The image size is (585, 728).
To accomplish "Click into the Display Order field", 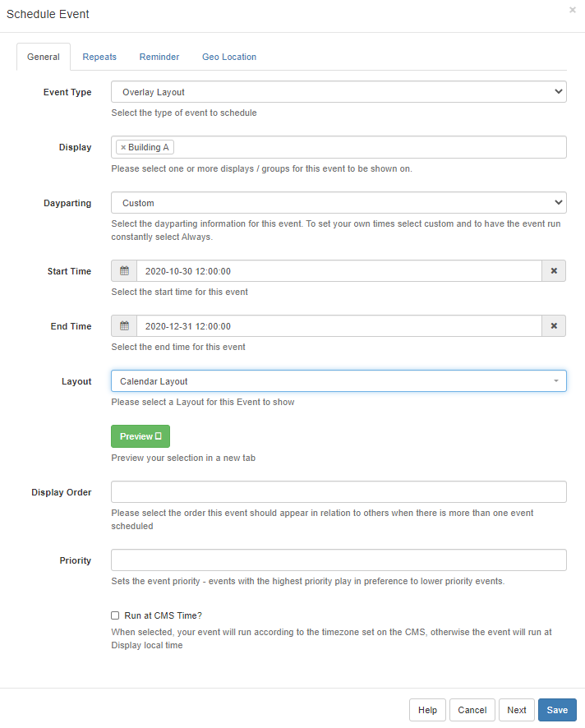I will pos(339,491).
